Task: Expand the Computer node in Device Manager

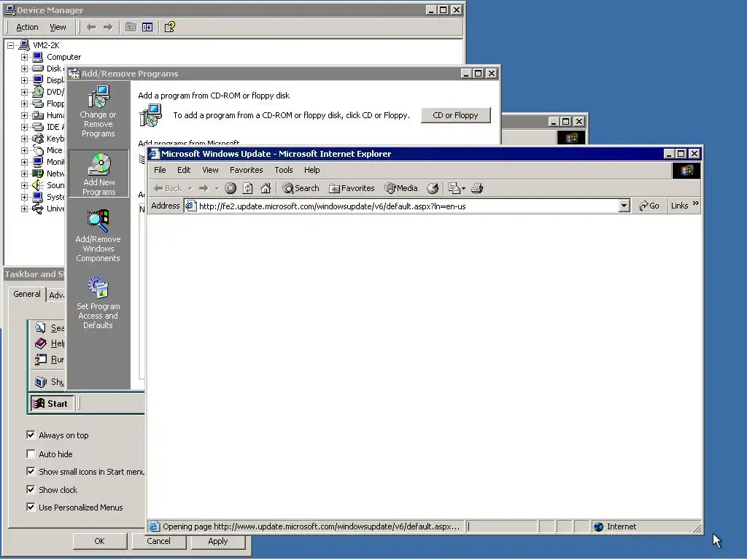Action: [24, 57]
